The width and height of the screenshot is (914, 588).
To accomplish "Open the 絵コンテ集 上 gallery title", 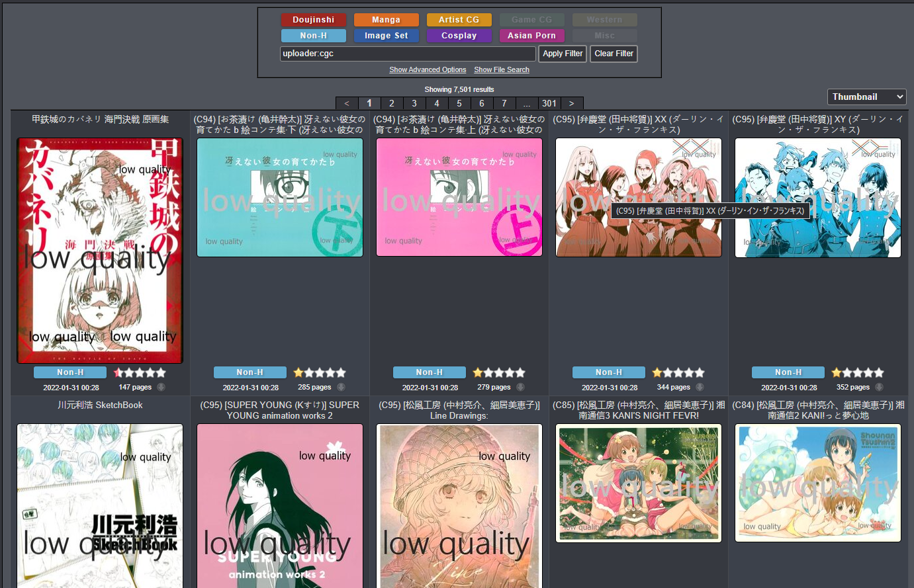I will (459, 124).
